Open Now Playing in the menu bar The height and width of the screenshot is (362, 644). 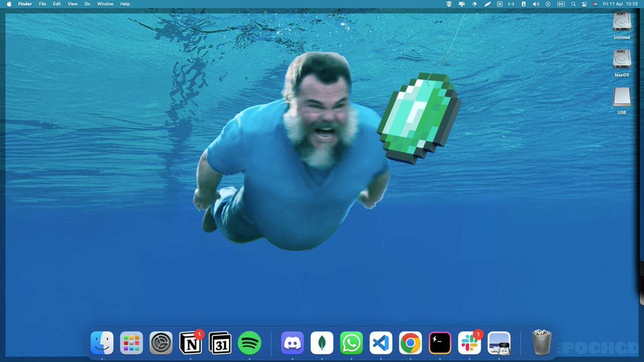pyautogui.click(x=548, y=4)
